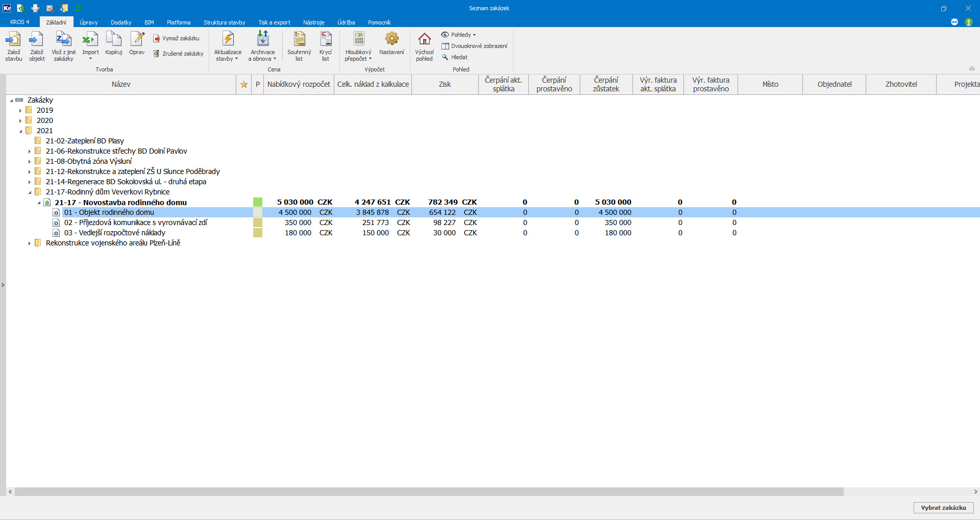Click the Kopíruj icon in ribbon
This screenshot has height=520, width=980.
pos(113,40)
